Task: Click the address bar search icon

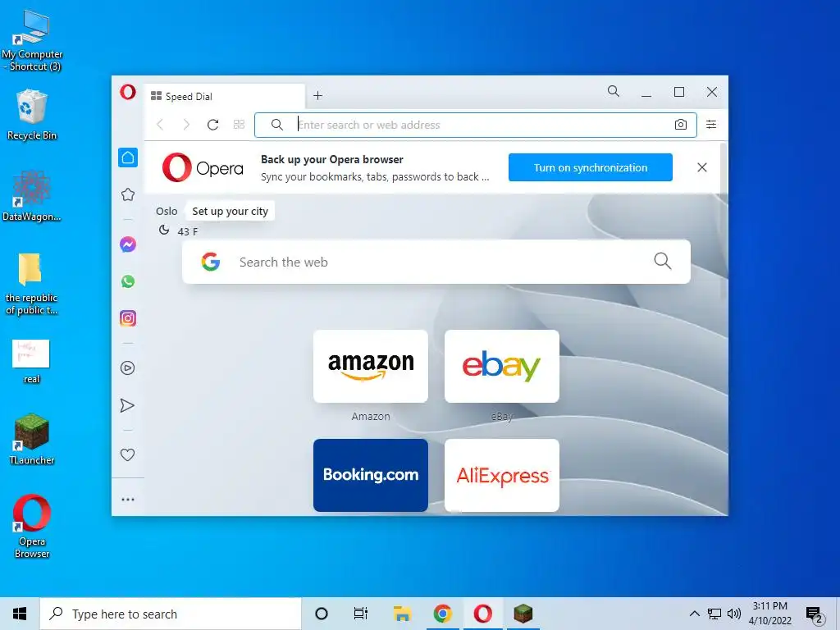Action: click(277, 125)
